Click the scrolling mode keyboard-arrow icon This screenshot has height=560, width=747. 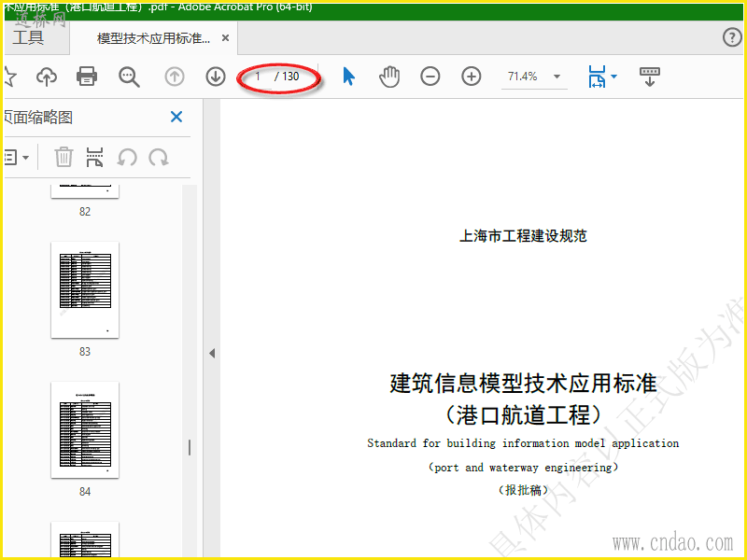(650, 77)
